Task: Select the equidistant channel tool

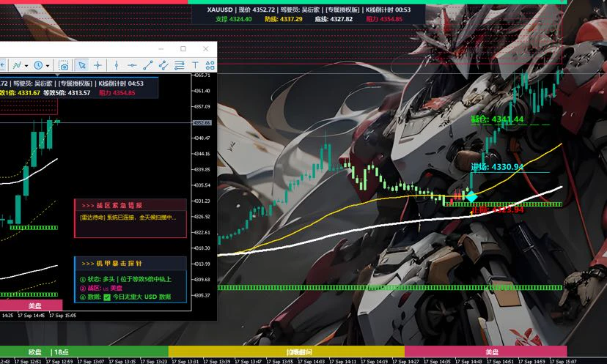Action: [163, 65]
